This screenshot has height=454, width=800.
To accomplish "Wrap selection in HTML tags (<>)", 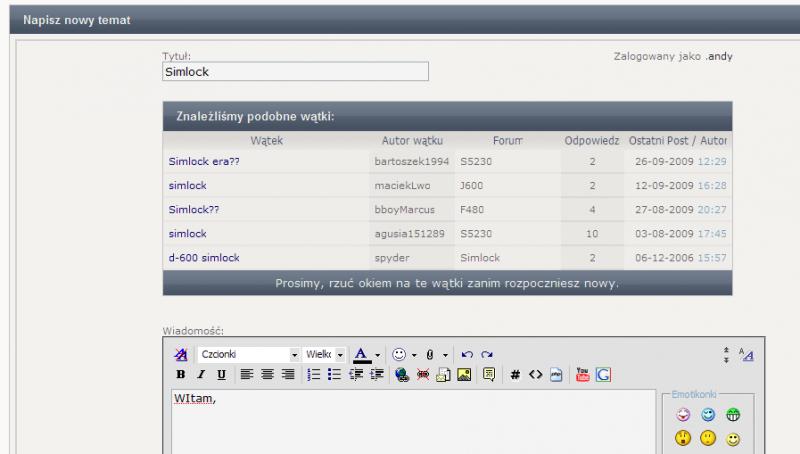I will (x=535, y=374).
